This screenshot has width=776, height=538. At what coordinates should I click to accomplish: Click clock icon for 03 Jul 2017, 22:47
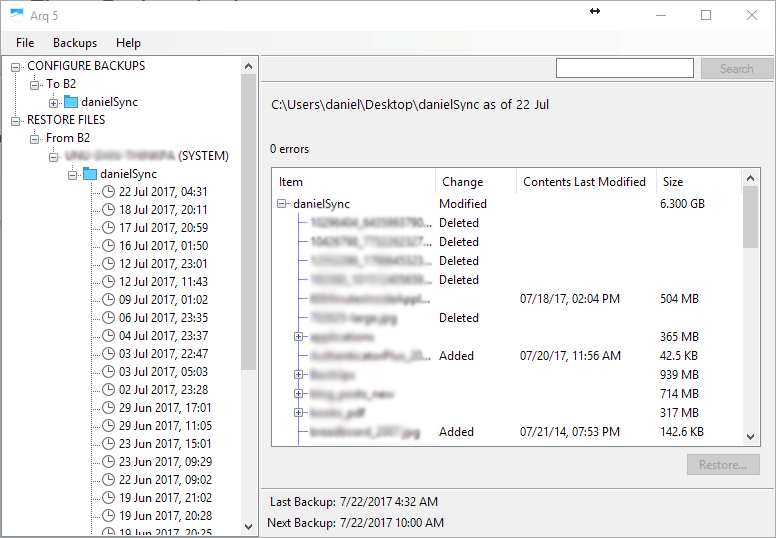[108, 353]
